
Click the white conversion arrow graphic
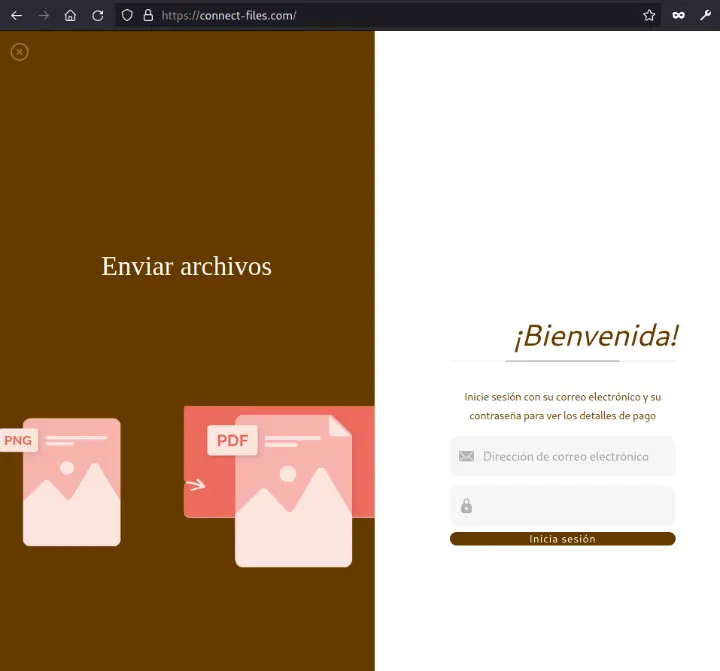[x=196, y=485]
